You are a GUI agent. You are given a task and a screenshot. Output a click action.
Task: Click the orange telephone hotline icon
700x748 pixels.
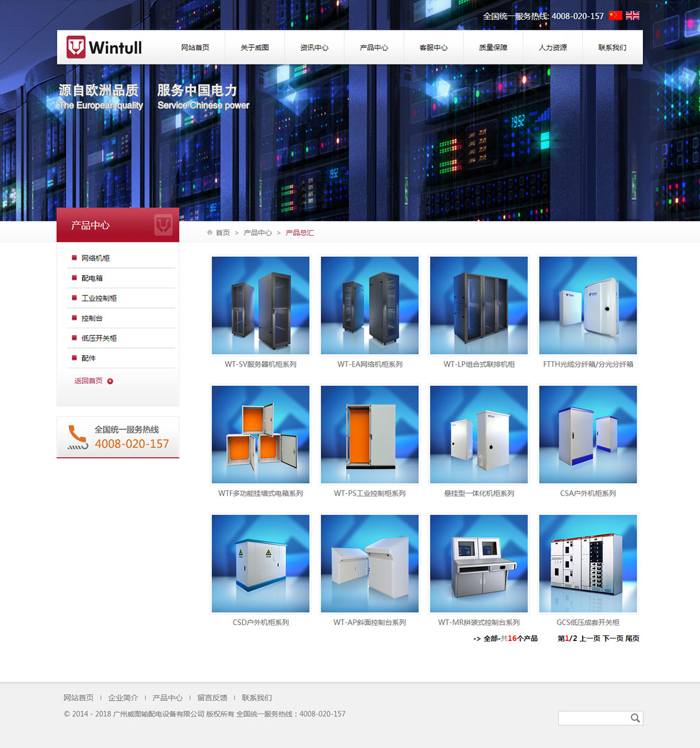coord(77,437)
